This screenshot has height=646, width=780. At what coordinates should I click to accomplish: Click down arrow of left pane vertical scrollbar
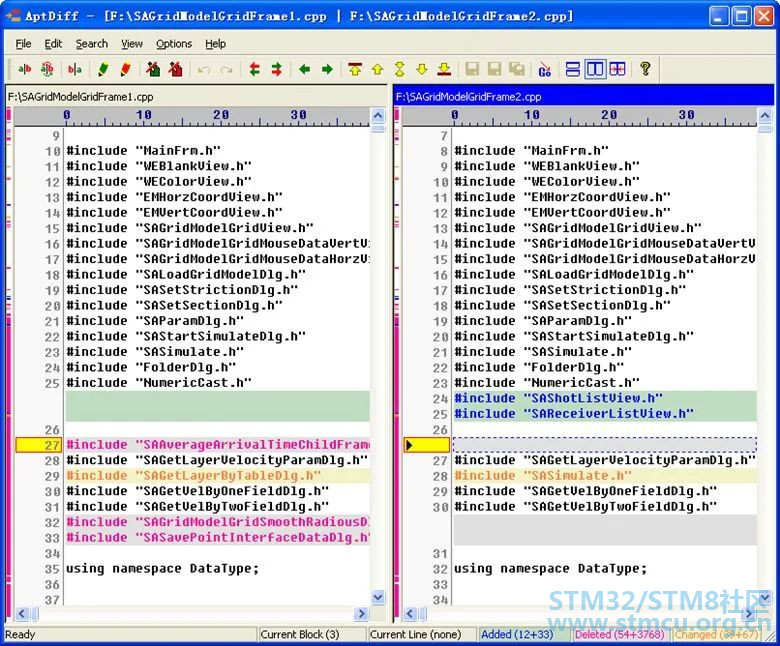[x=378, y=597]
